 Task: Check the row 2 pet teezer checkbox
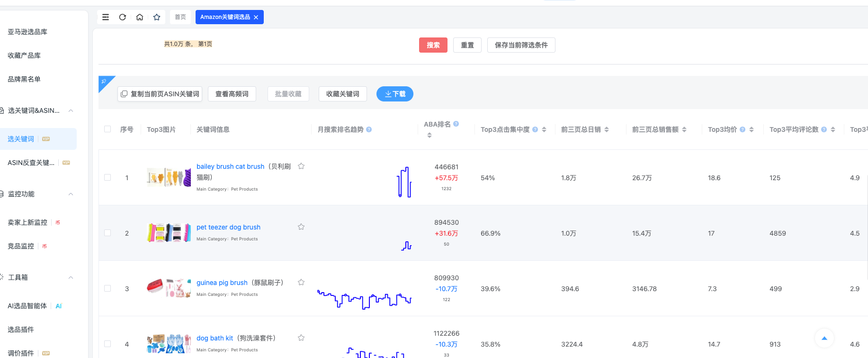point(107,233)
